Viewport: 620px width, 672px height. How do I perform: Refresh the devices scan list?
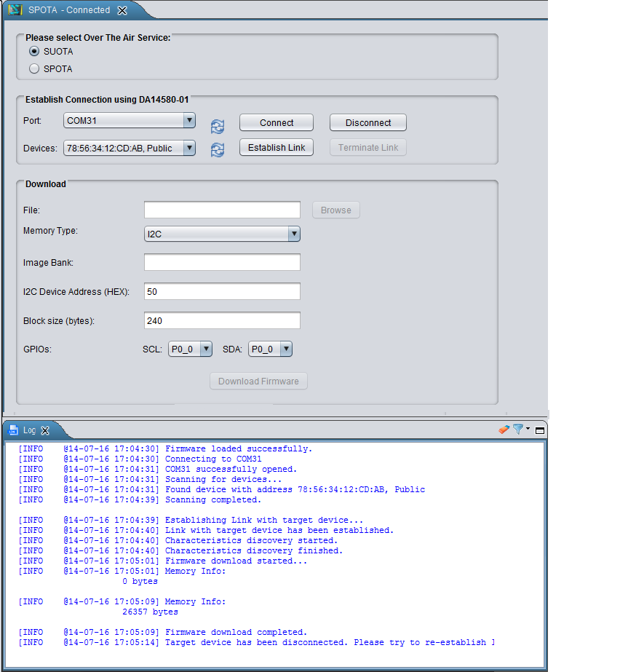pyautogui.click(x=218, y=149)
